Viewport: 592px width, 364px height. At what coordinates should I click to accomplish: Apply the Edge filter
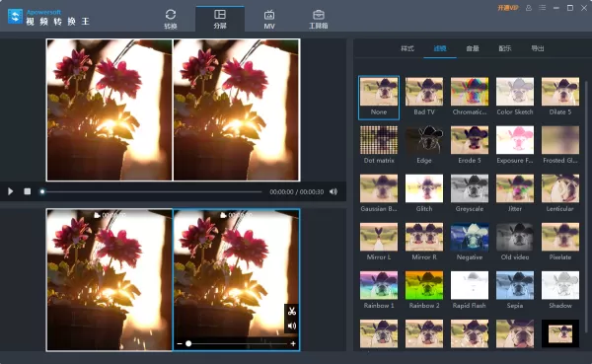[424, 145]
